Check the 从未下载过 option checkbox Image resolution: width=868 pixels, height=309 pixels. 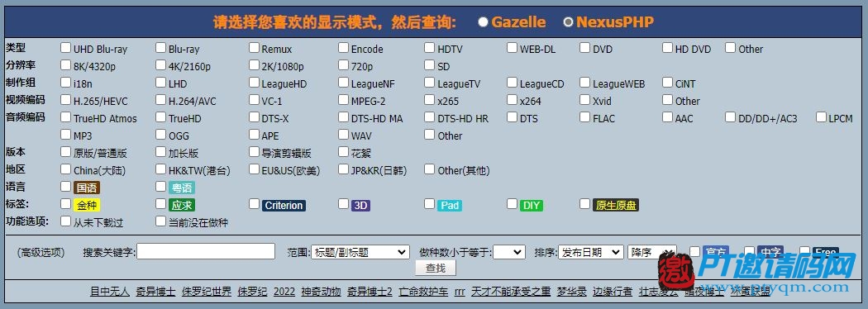tap(66, 221)
